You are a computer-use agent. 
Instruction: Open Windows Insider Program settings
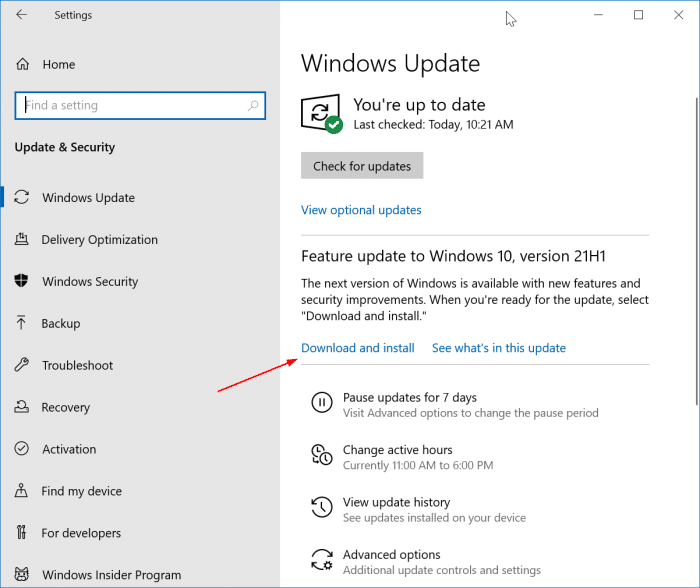click(112, 575)
